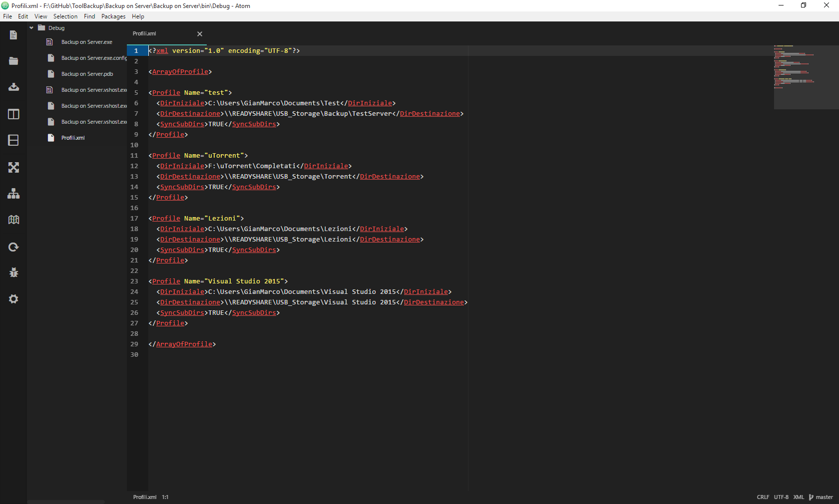Select the first Backup on Server.vshost.exe entry
The height and width of the screenshot is (504, 839).
[x=94, y=90]
